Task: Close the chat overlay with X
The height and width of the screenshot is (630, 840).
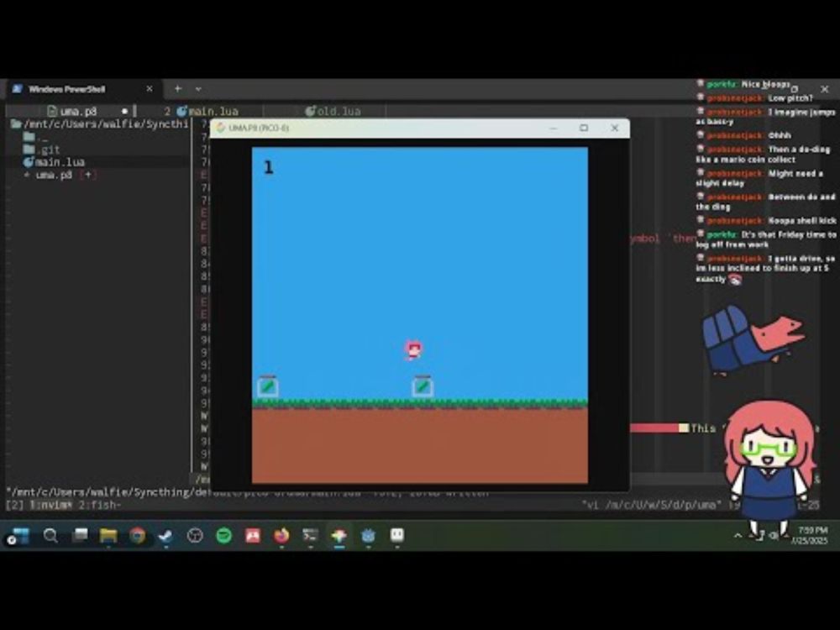Action: [x=825, y=89]
